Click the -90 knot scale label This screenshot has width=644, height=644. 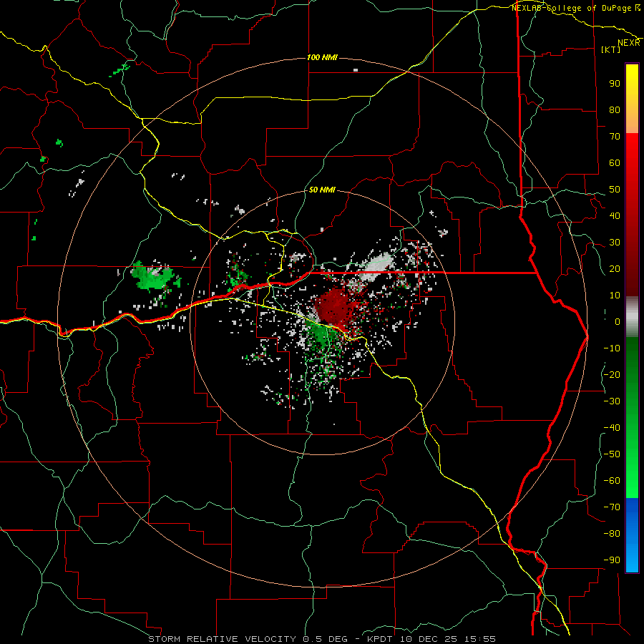(x=612, y=560)
